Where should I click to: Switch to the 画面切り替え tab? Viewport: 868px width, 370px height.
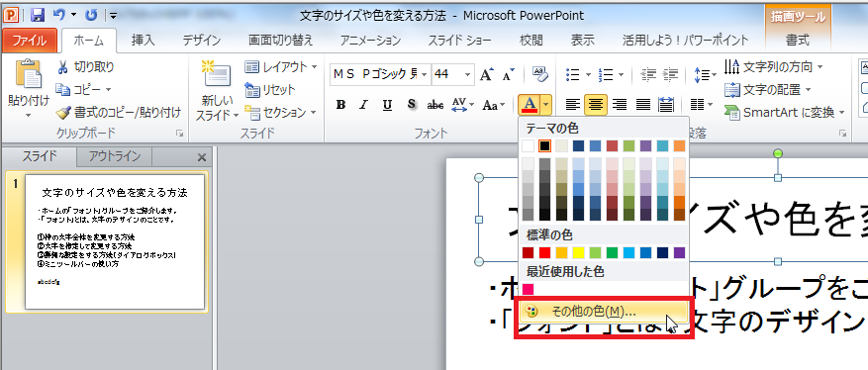point(281,40)
